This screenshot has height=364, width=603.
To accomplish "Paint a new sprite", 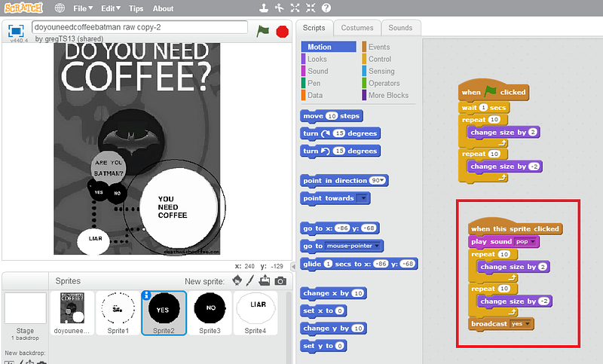I will [250, 281].
